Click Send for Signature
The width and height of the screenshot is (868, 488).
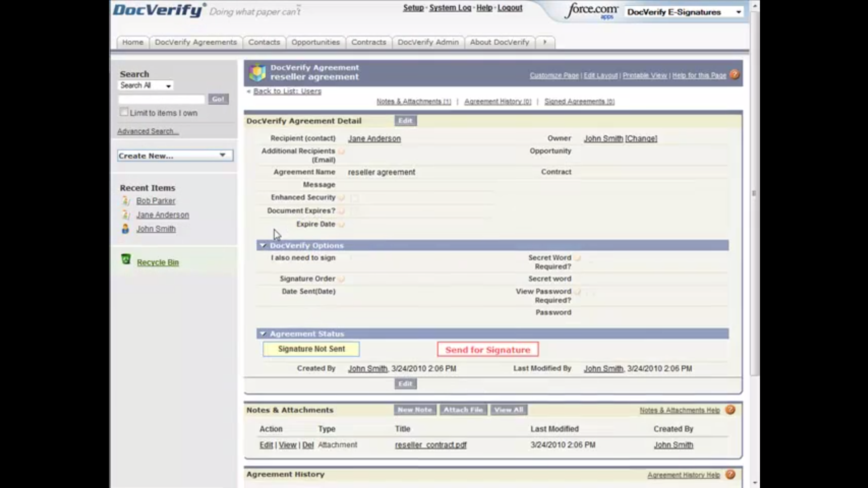point(487,349)
